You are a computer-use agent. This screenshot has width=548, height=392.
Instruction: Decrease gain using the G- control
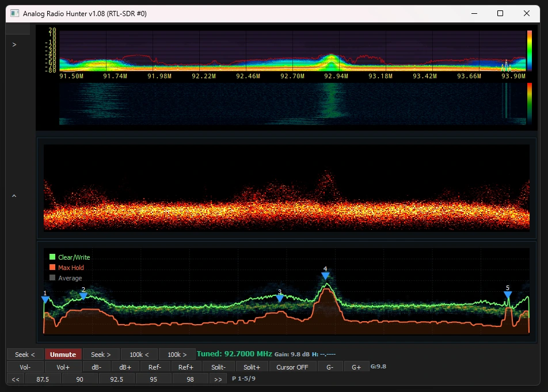tap(330, 367)
